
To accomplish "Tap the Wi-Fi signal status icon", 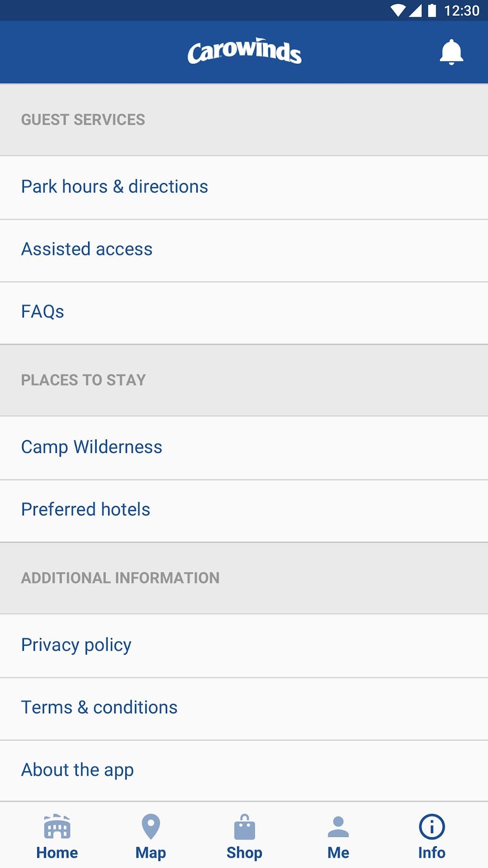I will [x=398, y=11].
